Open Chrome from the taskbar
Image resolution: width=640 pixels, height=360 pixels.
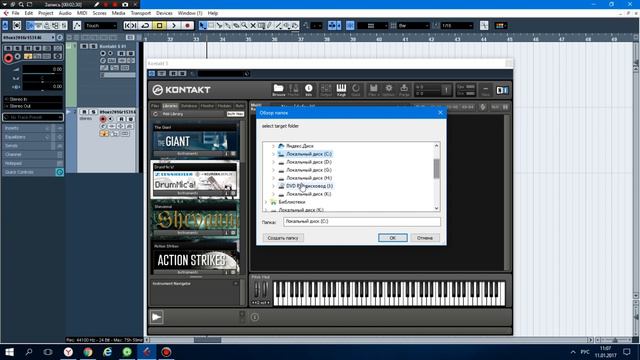pyautogui.click(x=88, y=352)
